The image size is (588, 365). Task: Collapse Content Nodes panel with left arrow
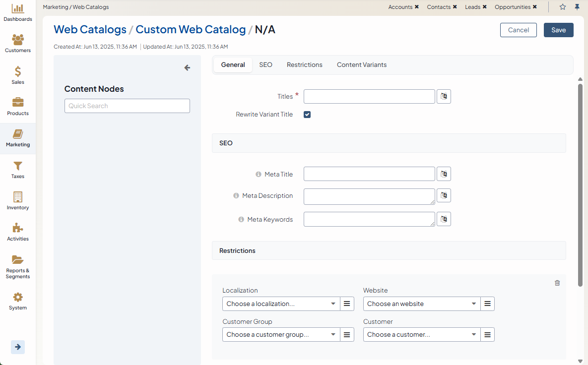(187, 68)
